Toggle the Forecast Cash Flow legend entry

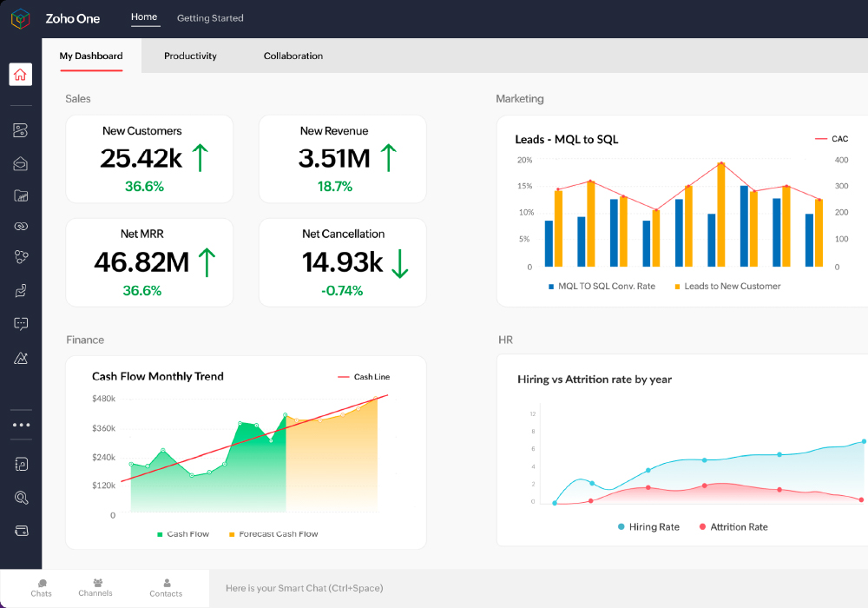coord(272,534)
